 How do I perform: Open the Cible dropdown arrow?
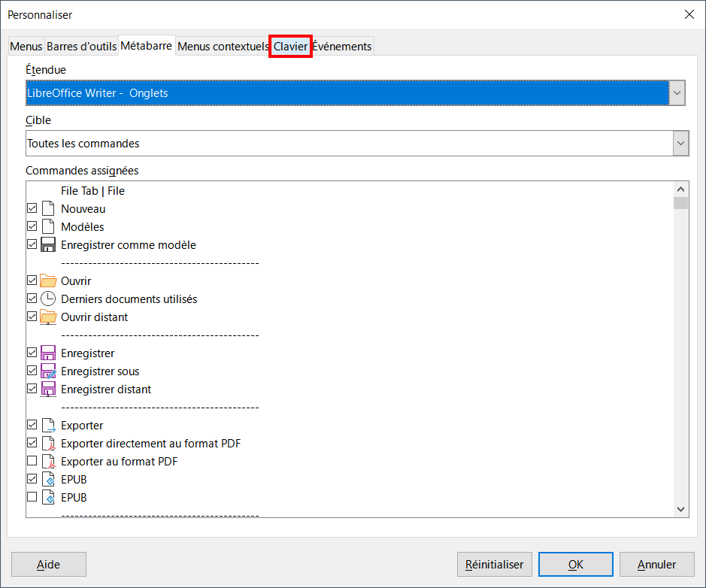click(680, 143)
